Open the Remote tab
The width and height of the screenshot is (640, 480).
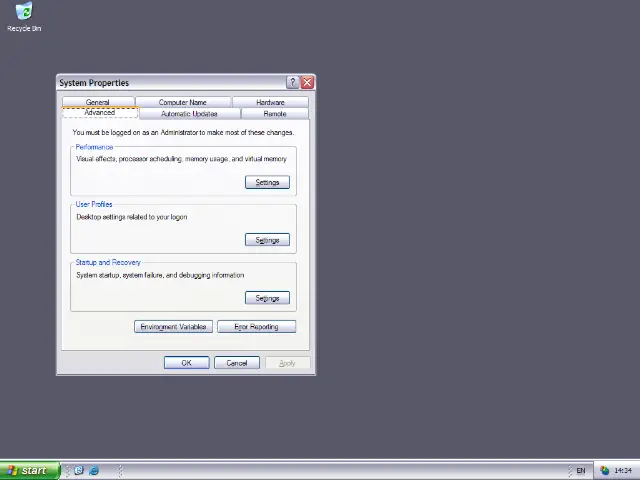(x=275, y=114)
